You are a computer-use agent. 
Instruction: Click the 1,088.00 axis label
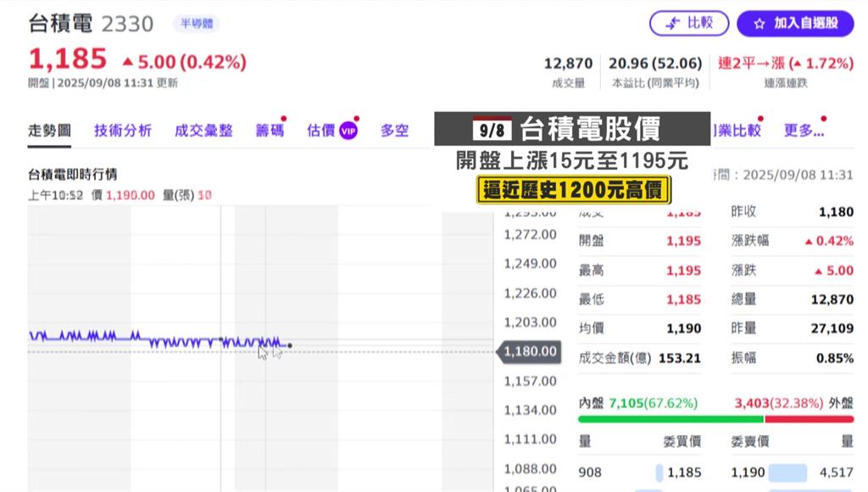tap(530, 469)
